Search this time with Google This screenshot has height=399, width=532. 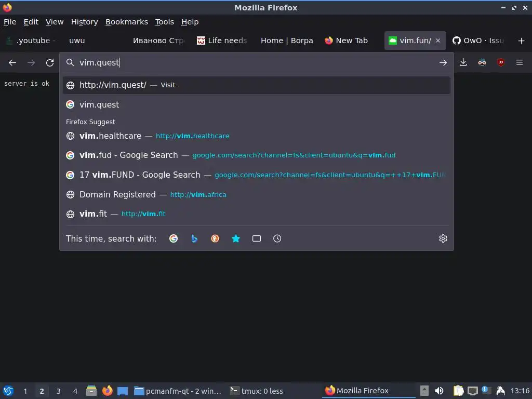[174, 238]
